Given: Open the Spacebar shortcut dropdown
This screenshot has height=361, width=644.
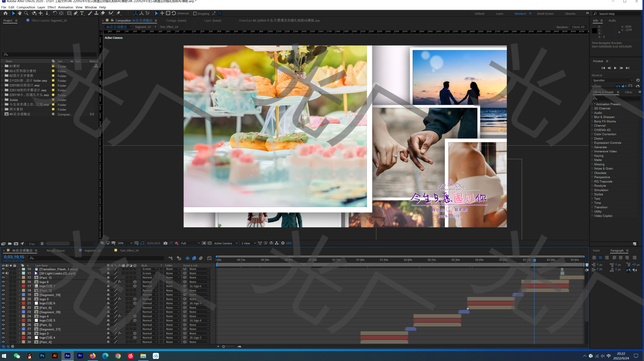Looking at the screenshot, I should 613,80.
